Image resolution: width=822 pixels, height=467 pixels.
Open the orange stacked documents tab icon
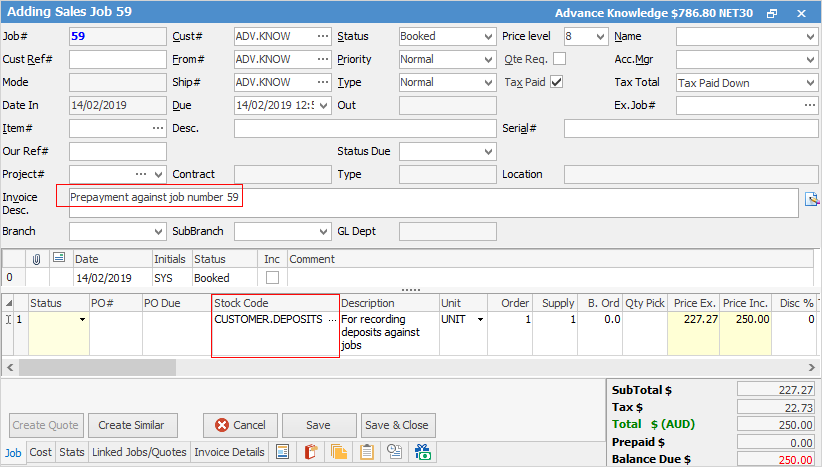click(x=339, y=452)
